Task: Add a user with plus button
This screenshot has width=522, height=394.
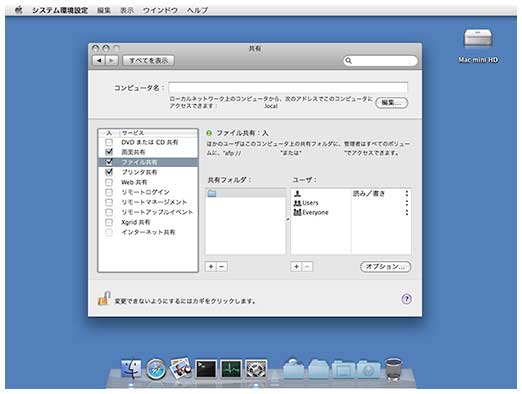Action: [296, 266]
